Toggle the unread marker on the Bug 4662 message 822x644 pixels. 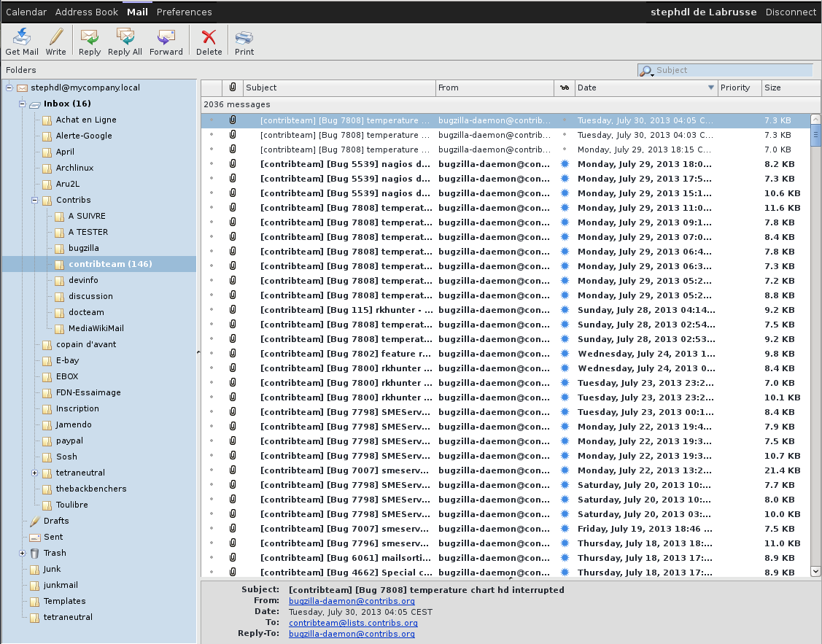point(565,573)
